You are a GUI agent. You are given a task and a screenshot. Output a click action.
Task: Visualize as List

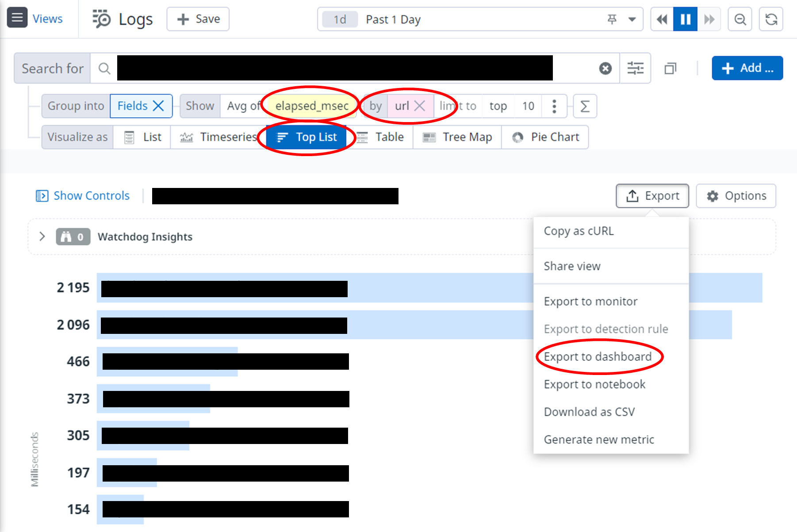tap(142, 137)
